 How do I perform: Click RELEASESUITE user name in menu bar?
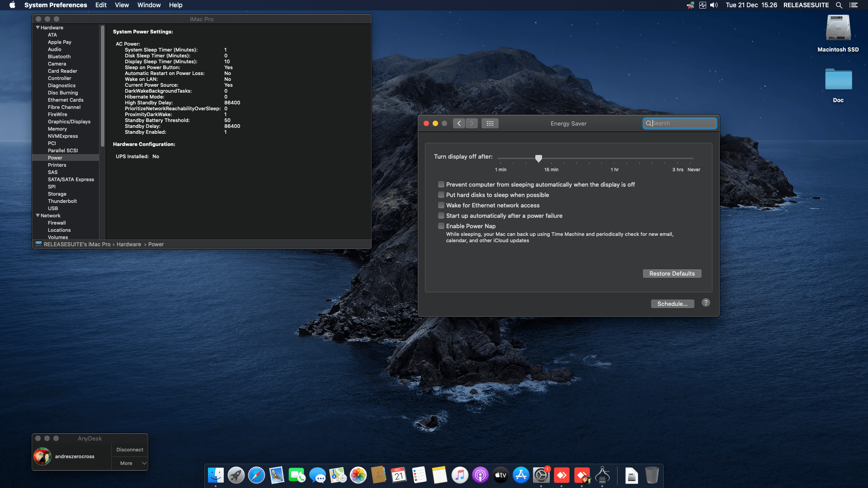point(806,5)
